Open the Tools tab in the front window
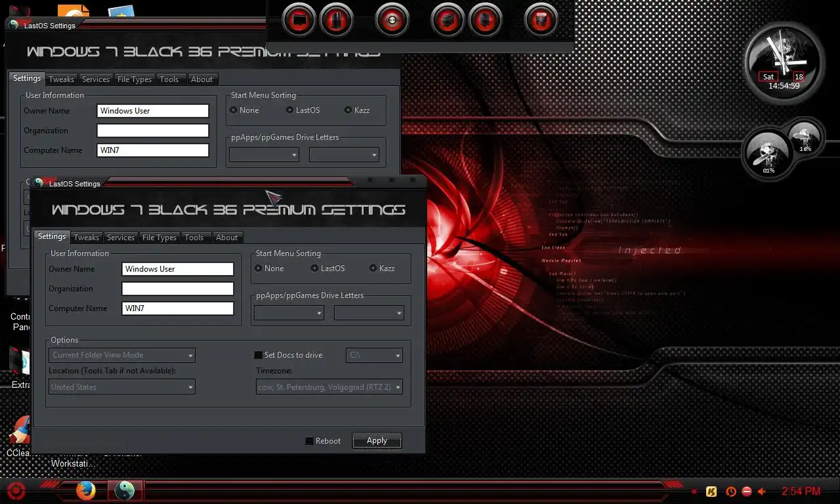The image size is (840, 504). click(x=194, y=238)
